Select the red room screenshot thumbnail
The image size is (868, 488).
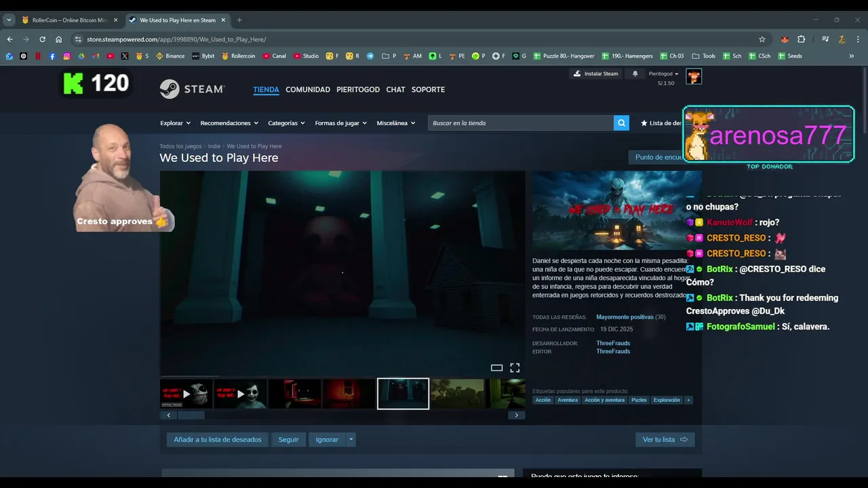pos(349,394)
